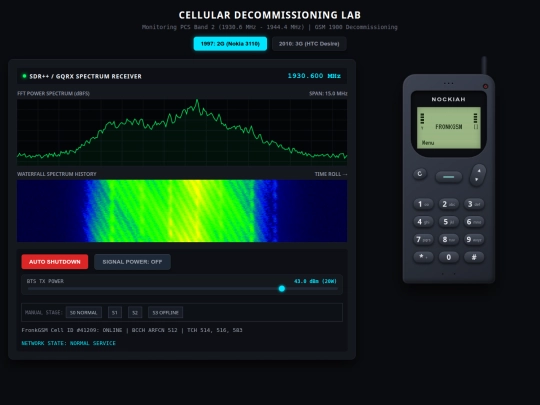Click the phone's center menu soft key
The image size is (540, 405).
click(x=448, y=177)
